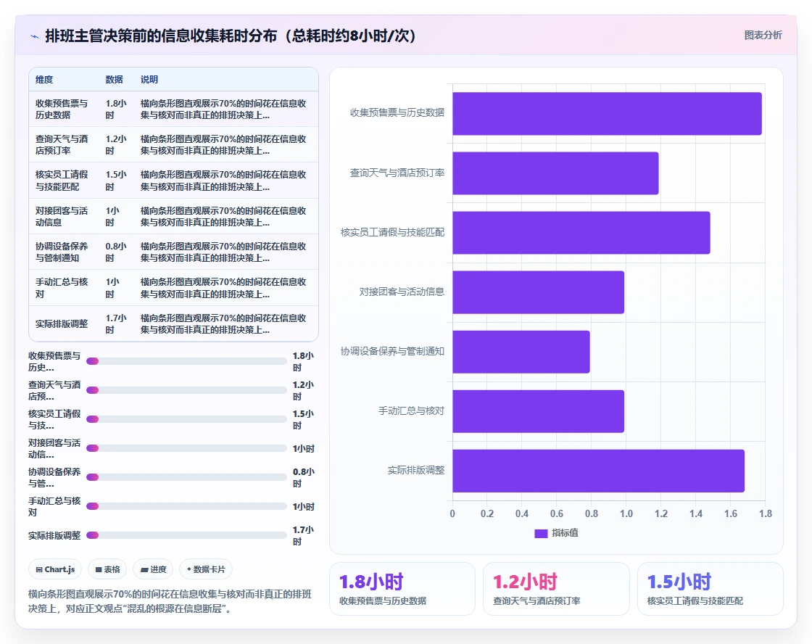
Task: Click the 协调设备保养与管制通知 progress bar
Action: 186,477
